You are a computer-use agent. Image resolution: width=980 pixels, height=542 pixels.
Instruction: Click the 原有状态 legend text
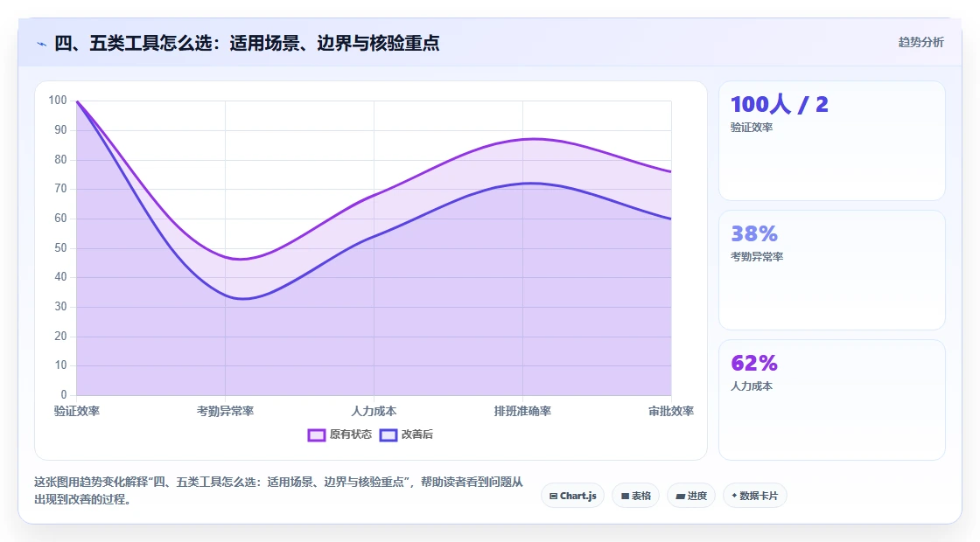351,434
